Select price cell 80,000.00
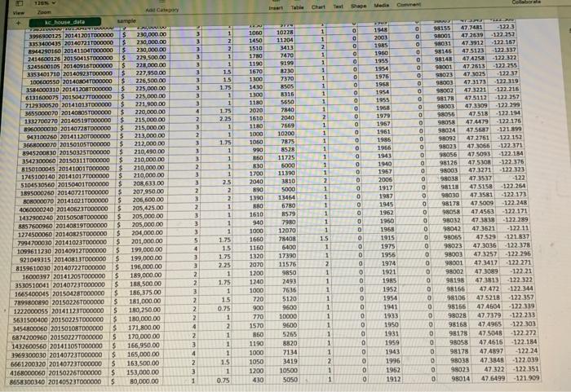This screenshot has height=392, width=571. [x=135, y=381]
